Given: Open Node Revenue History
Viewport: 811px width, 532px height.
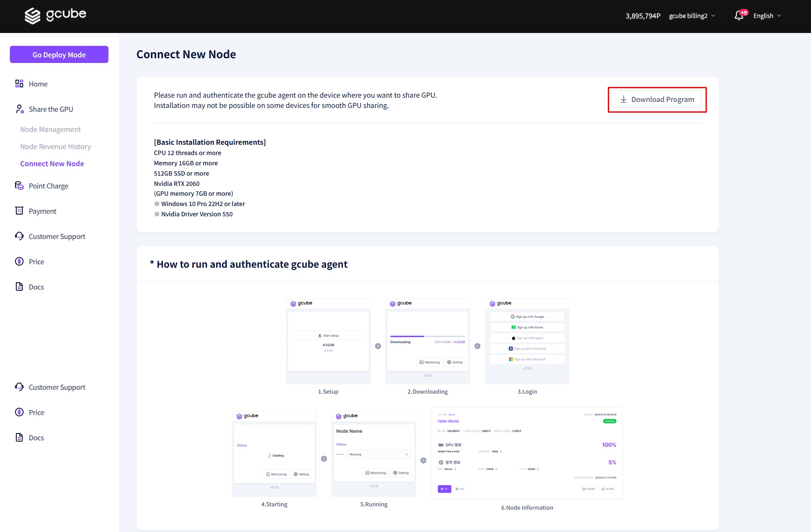Looking at the screenshot, I should [x=55, y=146].
